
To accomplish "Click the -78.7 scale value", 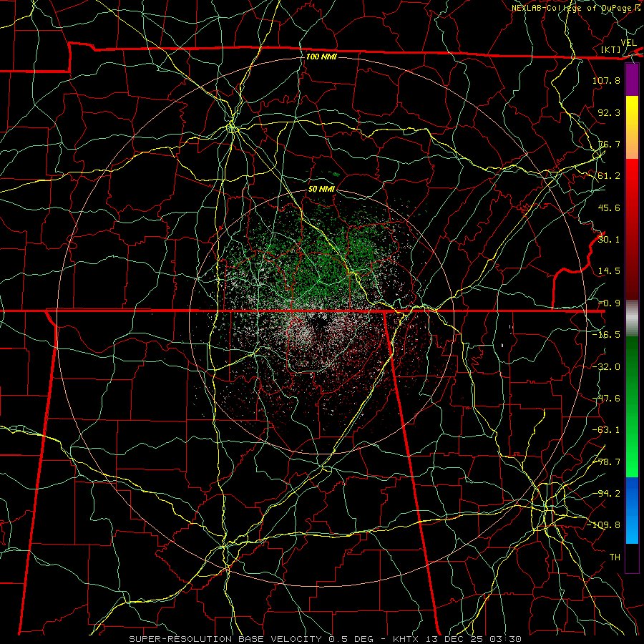I will click(606, 462).
